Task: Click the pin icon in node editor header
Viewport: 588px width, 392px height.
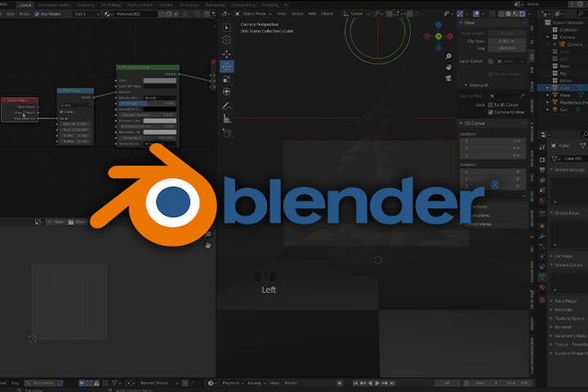Action: tap(185, 14)
